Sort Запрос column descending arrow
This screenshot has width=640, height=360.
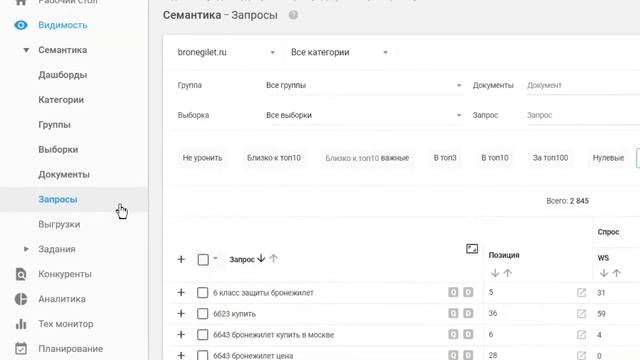(261, 258)
